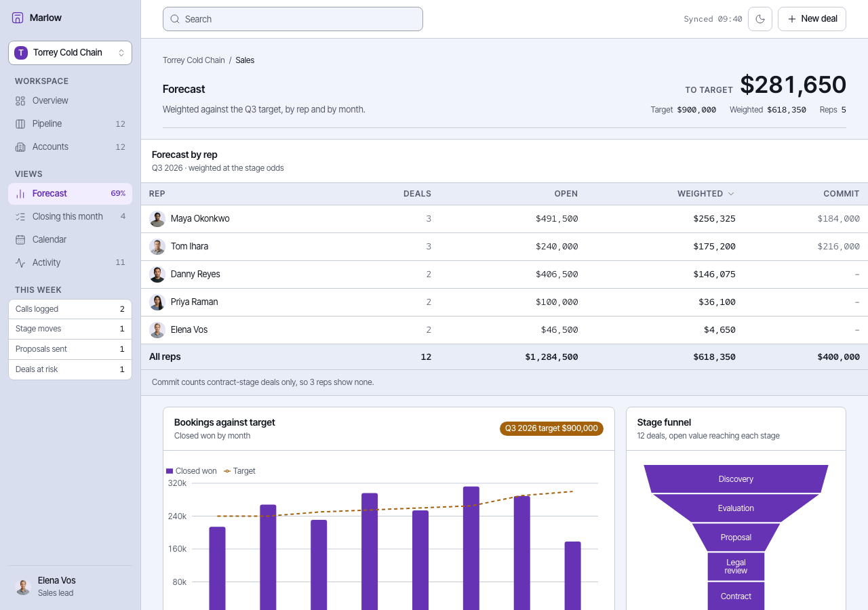Click the Activity pulse icon
The height and width of the screenshot is (610, 868).
click(20, 262)
